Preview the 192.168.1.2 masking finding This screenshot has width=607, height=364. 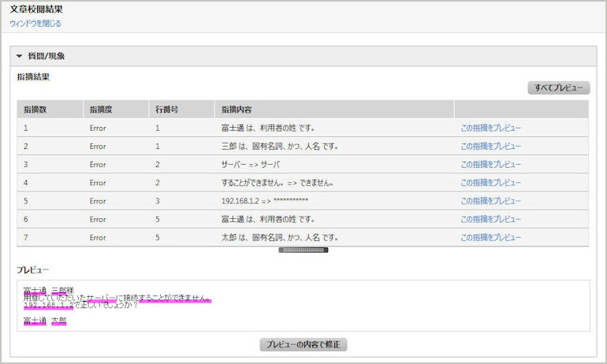tap(490, 201)
